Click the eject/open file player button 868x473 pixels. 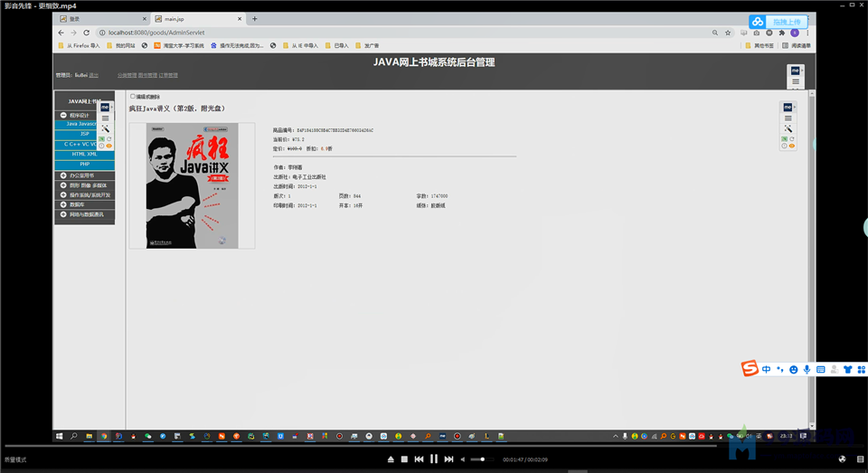point(391,459)
